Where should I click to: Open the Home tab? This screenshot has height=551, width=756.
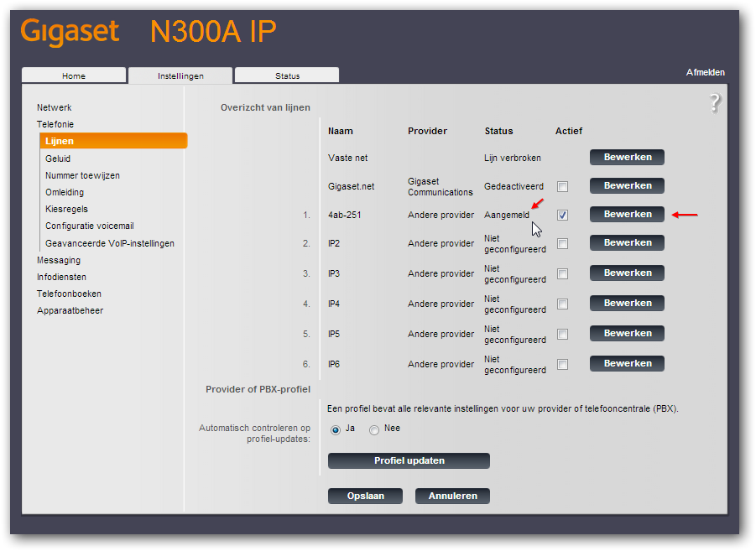pos(74,75)
